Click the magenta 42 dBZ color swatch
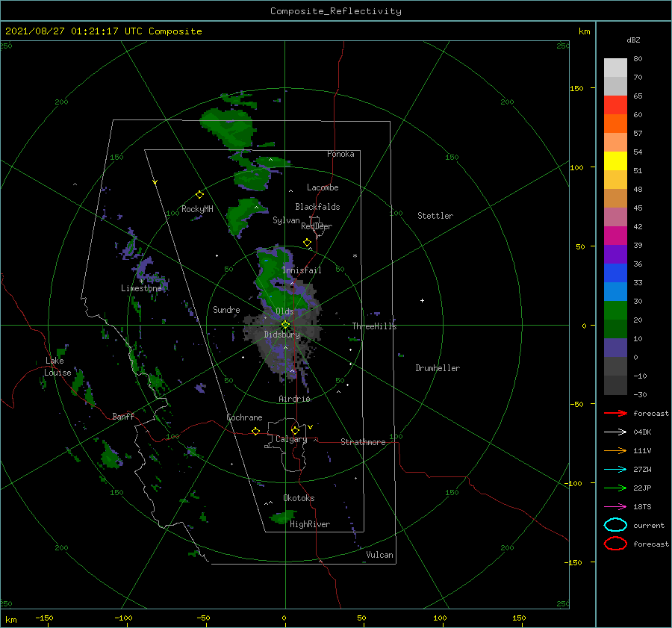The image size is (672, 628). coord(615,235)
